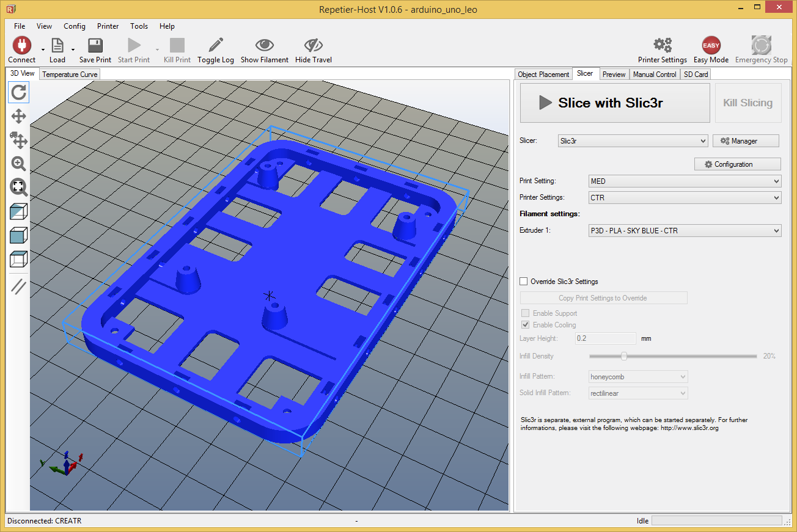This screenshot has height=532, width=797.
Task: Check the Enable Support option
Action: click(524, 313)
